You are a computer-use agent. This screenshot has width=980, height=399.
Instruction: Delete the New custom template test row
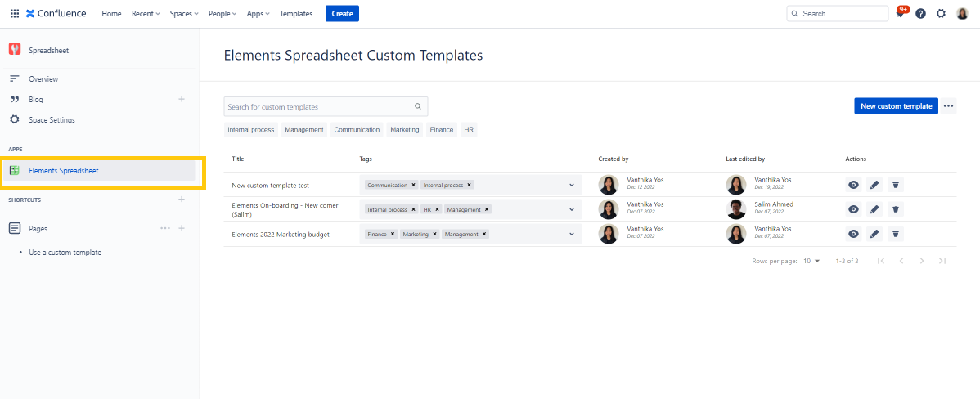[896, 185]
